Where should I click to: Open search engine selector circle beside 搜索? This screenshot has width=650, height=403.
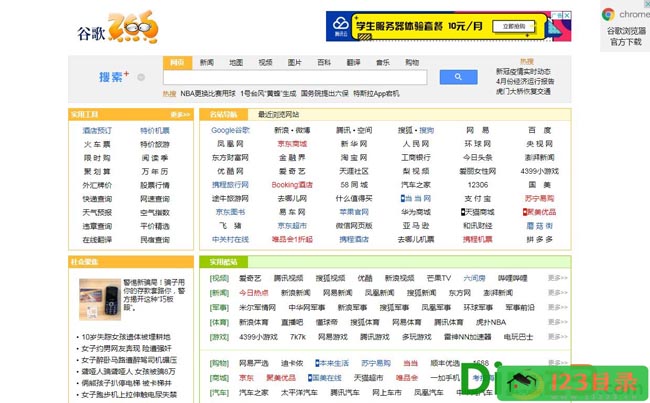(x=141, y=77)
